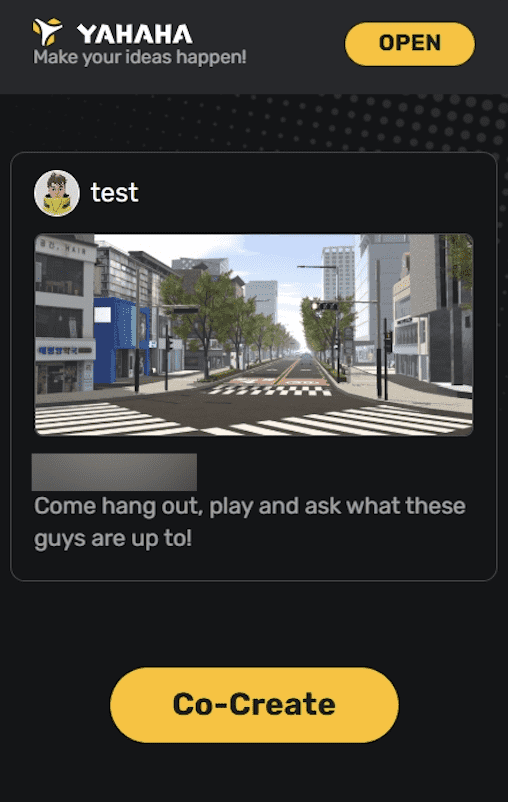Screen dimensions: 508x802
Task: Click the blue building in the preview image
Action: pyautogui.click(x=121, y=340)
